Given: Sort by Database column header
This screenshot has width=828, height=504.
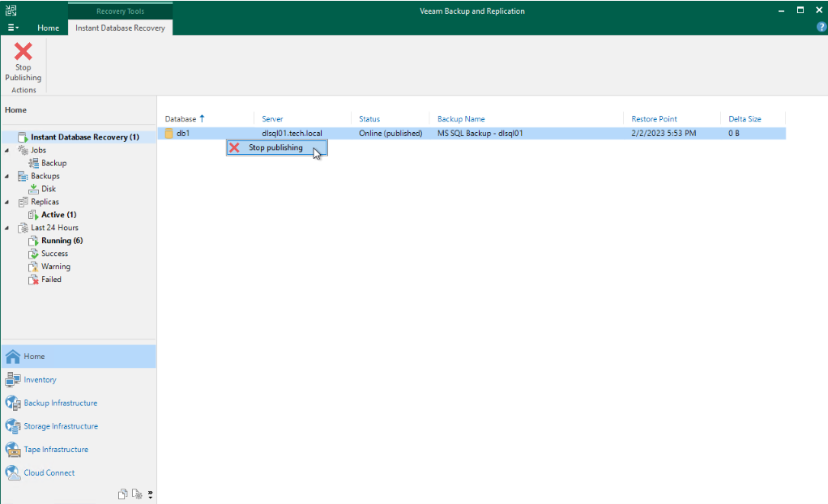Looking at the screenshot, I should [x=181, y=119].
